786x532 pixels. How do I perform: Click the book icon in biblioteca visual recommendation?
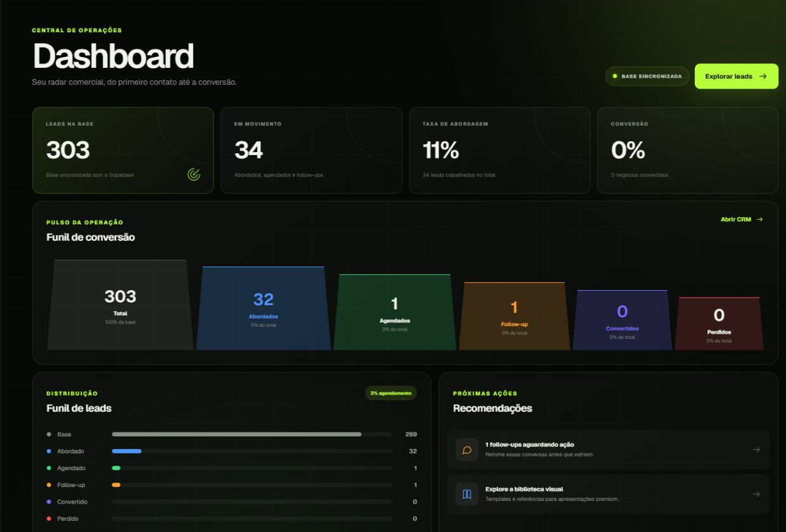pyautogui.click(x=467, y=494)
